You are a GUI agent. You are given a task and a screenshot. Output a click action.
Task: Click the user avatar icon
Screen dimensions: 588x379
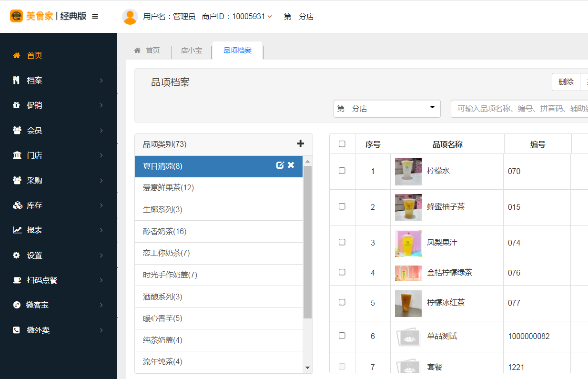coord(130,17)
